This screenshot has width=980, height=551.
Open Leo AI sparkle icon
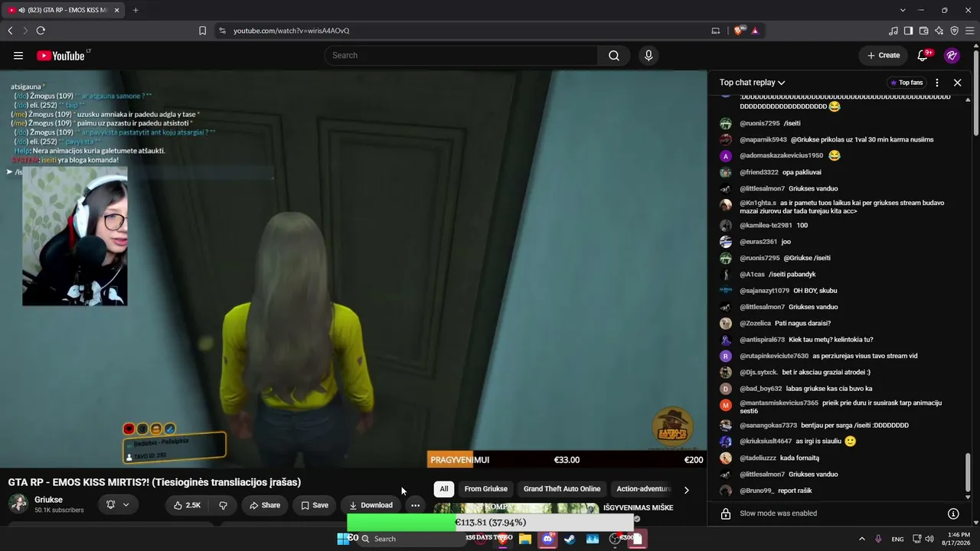939,31
